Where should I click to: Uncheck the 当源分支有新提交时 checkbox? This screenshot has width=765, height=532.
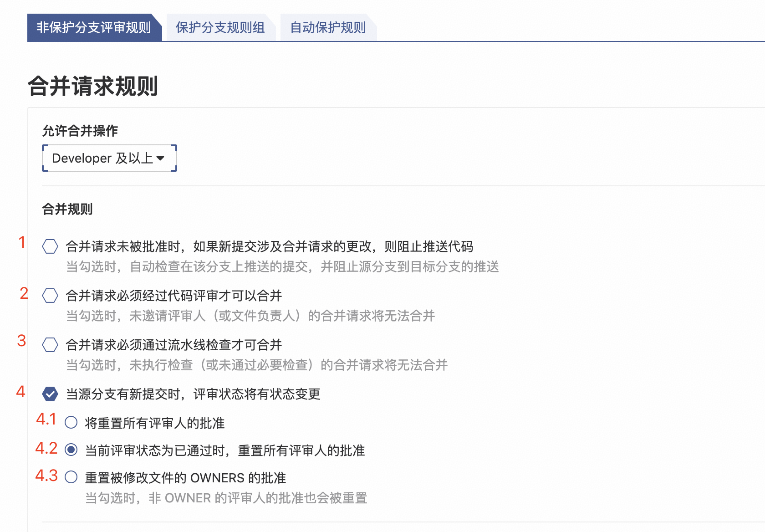click(50, 394)
